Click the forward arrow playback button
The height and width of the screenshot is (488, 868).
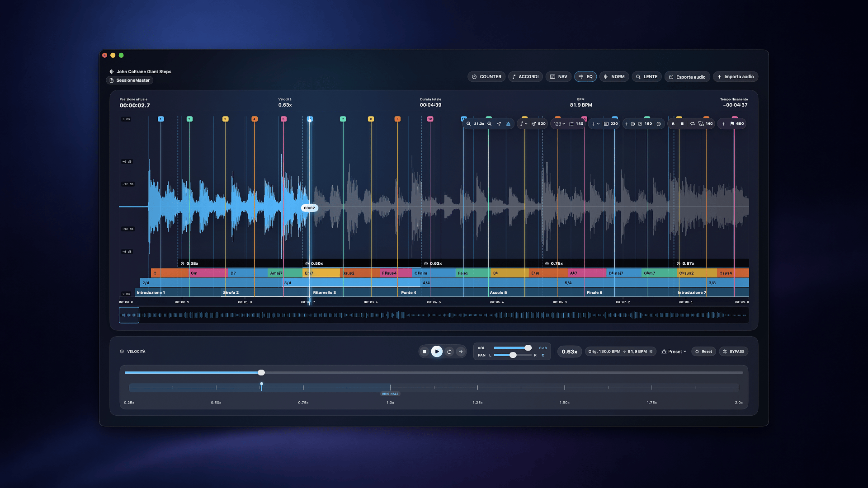[x=461, y=352]
